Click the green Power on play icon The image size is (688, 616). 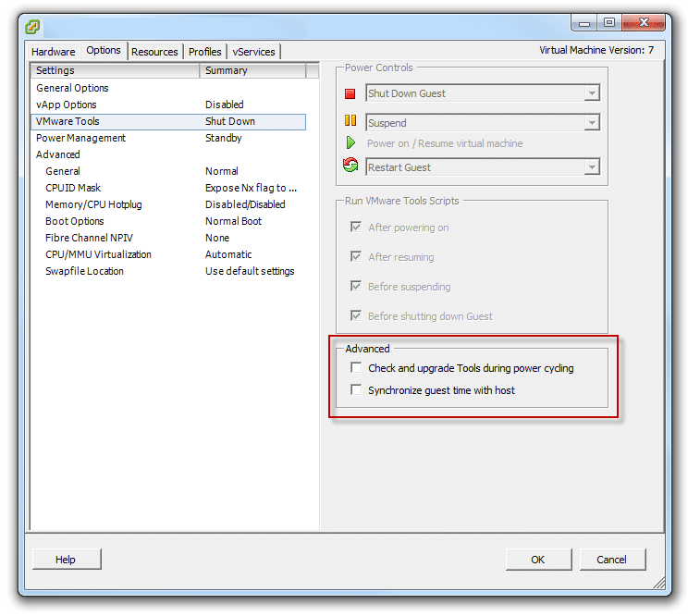coord(350,143)
